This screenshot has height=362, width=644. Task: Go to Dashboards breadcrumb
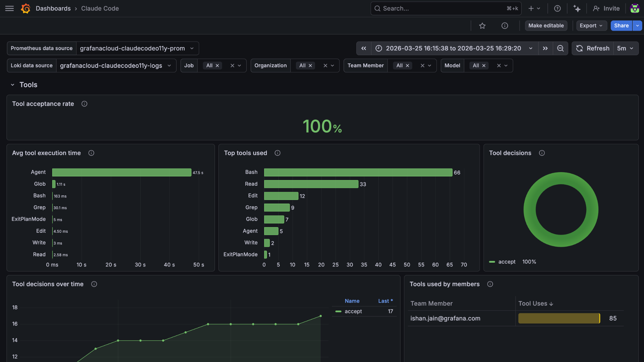(53, 8)
